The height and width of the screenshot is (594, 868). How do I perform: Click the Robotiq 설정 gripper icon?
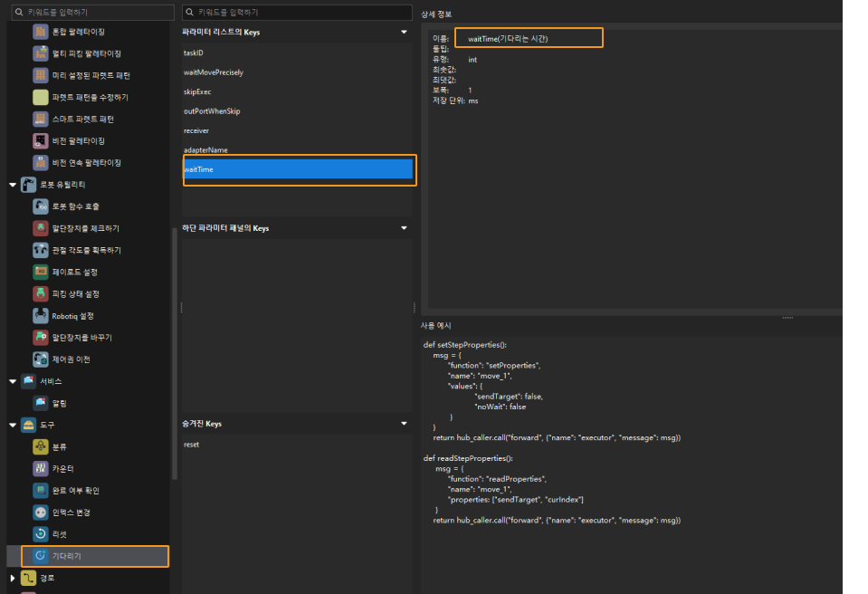pyautogui.click(x=40, y=316)
